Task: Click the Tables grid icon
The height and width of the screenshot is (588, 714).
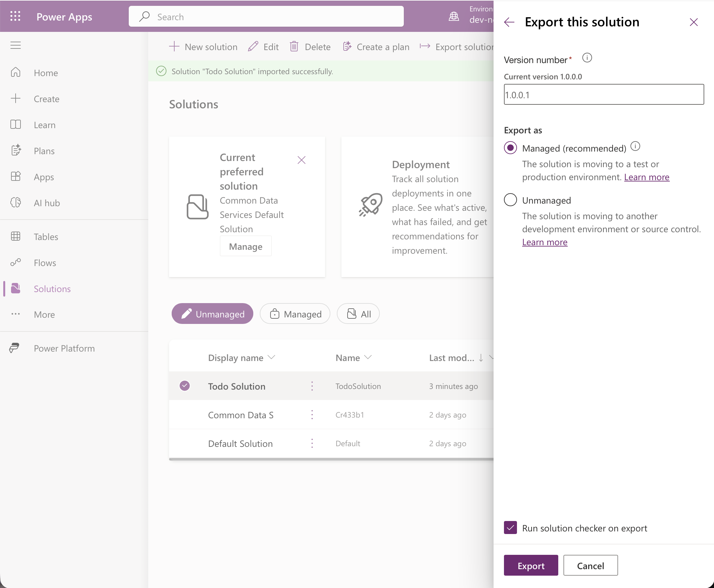Action: 16,236
